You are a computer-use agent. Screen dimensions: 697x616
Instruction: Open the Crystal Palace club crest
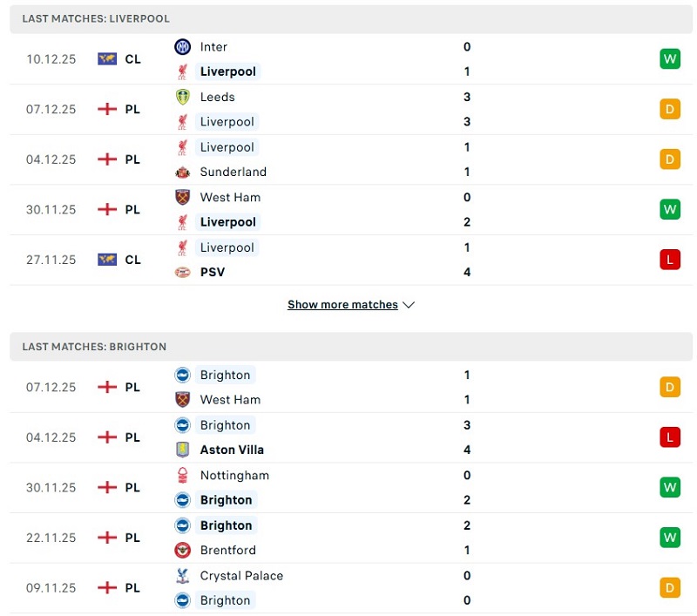183,576
